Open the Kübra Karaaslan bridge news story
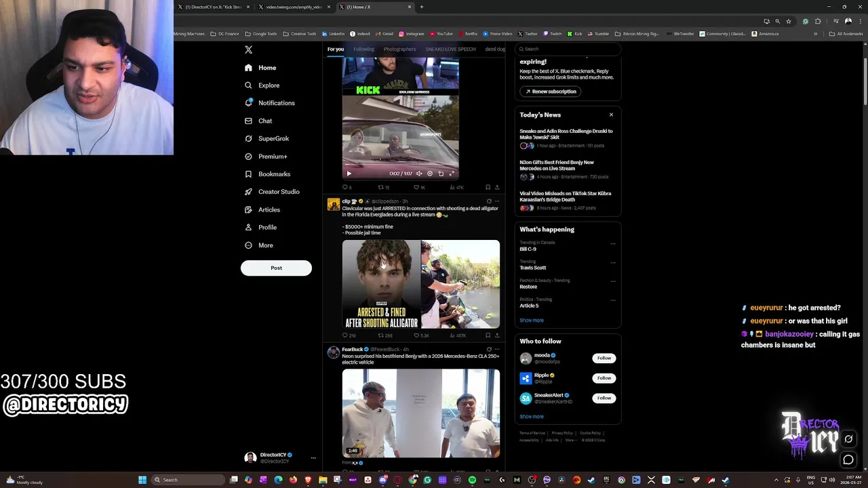 coord(566,197)
